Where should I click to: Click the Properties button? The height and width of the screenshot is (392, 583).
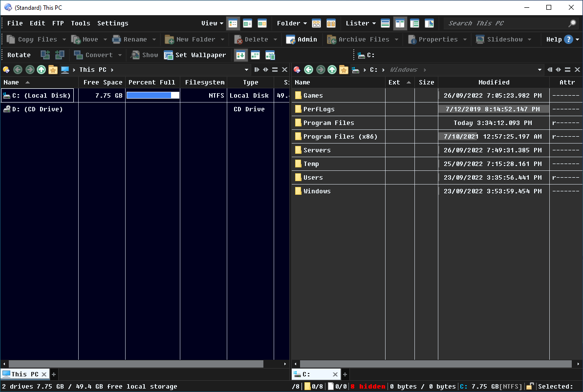[433, 40]
